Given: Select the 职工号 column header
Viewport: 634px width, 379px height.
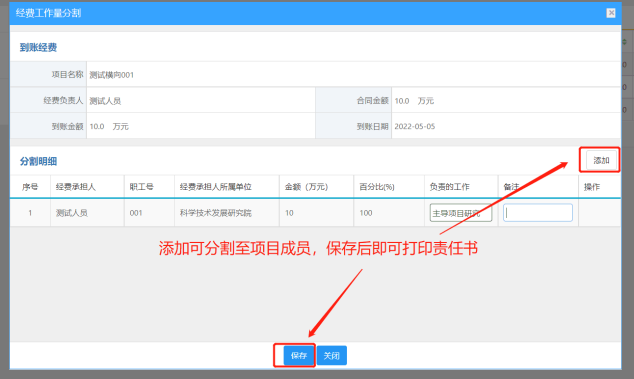Looking at the screenshot, I should pos(142,187).
